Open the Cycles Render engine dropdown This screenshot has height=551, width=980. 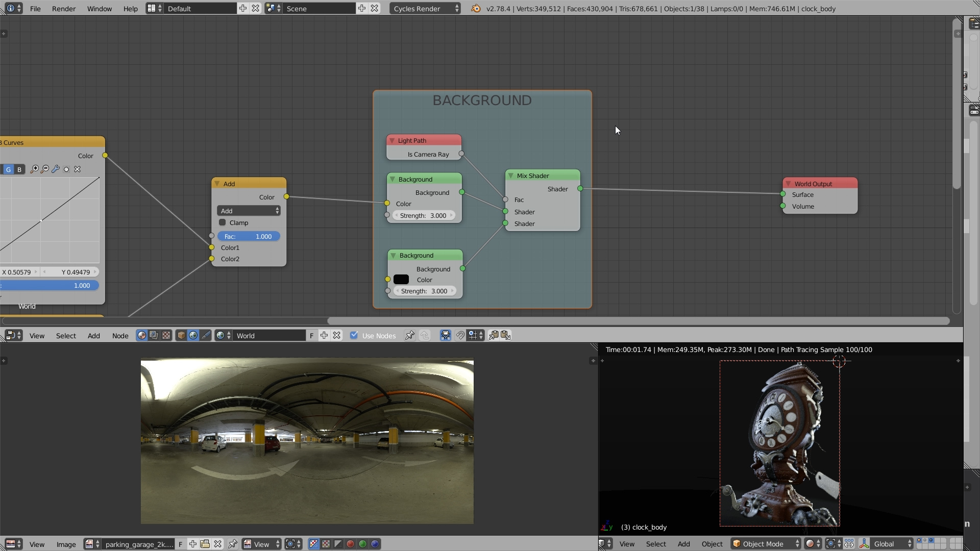pos(425,8)
